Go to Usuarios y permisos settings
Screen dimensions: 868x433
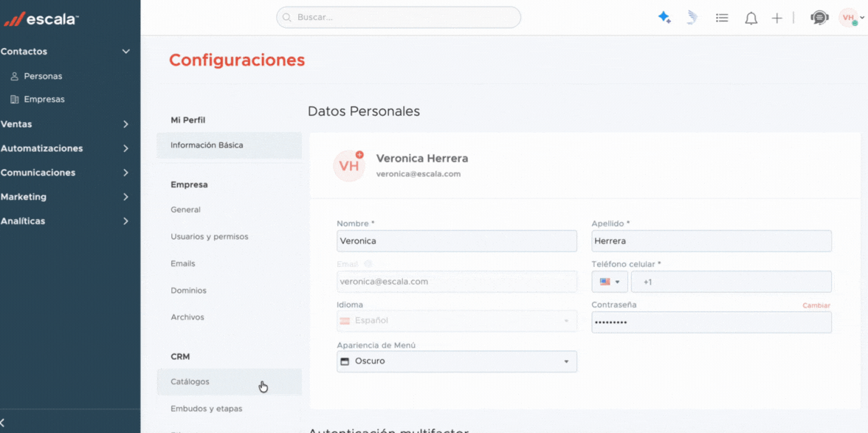pyautogui.click(x=210, y=237)
